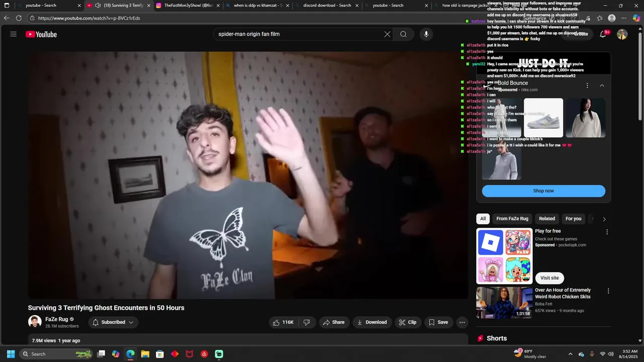Click the Shop now button

pyautogui.click(x=543, y=191)
